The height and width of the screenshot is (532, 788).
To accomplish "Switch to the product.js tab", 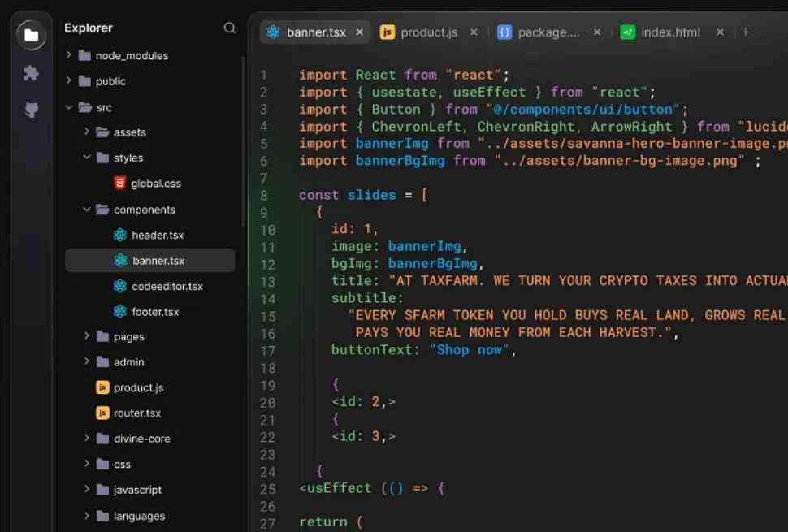I will click(429, 32).
